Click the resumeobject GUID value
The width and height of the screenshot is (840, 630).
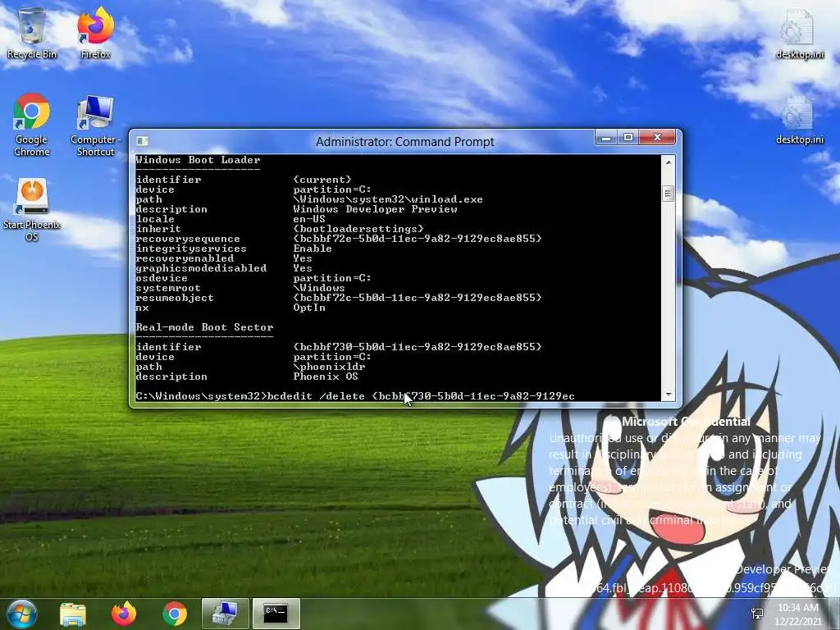pos(418,297)
